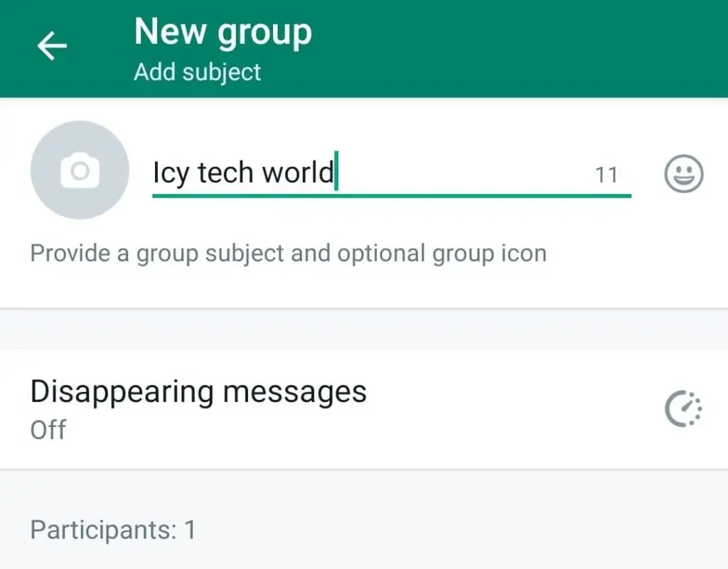Place cursor after 'world' in subject
Image resolution: width=728 pixels, height=569 pixels.
click(336, 171)
